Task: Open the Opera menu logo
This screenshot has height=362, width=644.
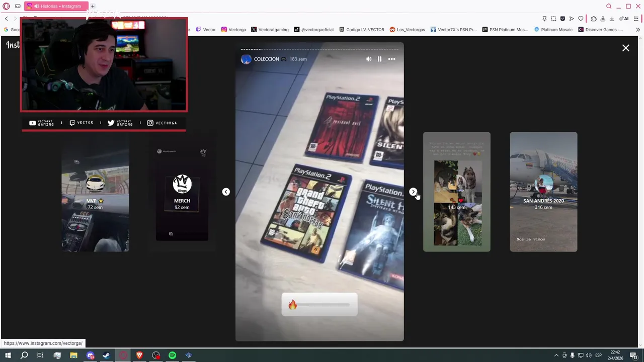Action: [x=6, y=6]
